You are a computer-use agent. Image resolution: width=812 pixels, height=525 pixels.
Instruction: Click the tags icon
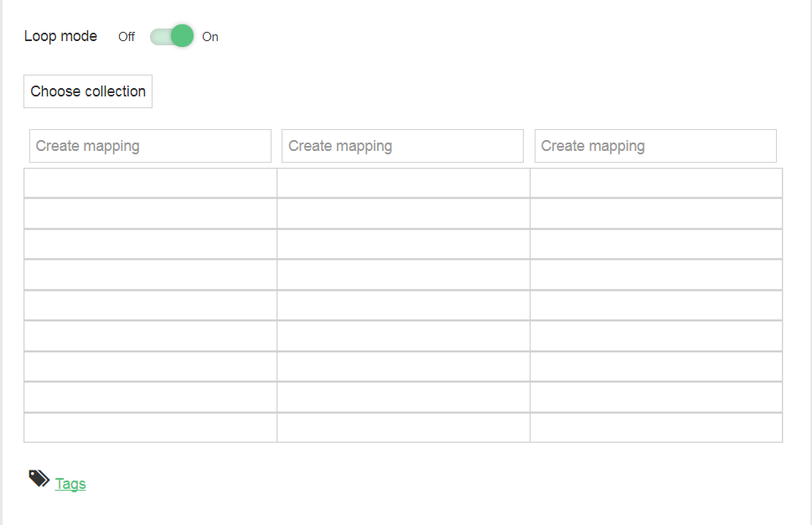(x=39, y=478)
